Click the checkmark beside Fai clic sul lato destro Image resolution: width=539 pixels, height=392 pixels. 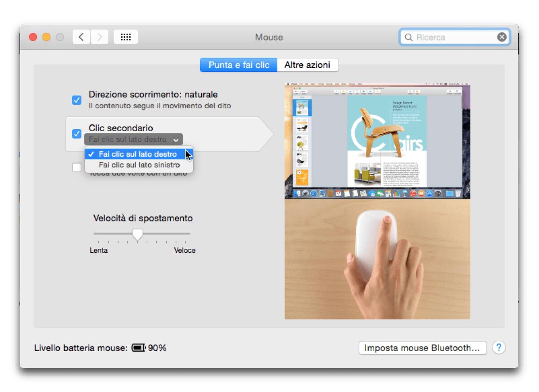(91, 154)
